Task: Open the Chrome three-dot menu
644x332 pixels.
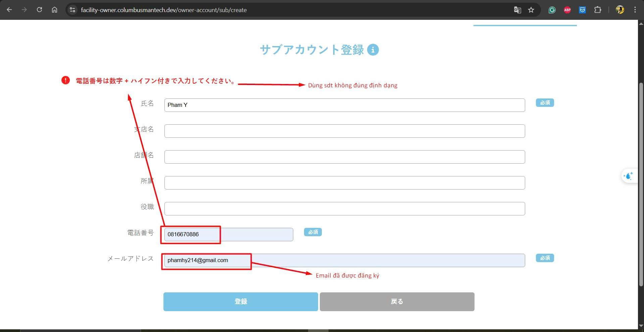Action: 635,10
